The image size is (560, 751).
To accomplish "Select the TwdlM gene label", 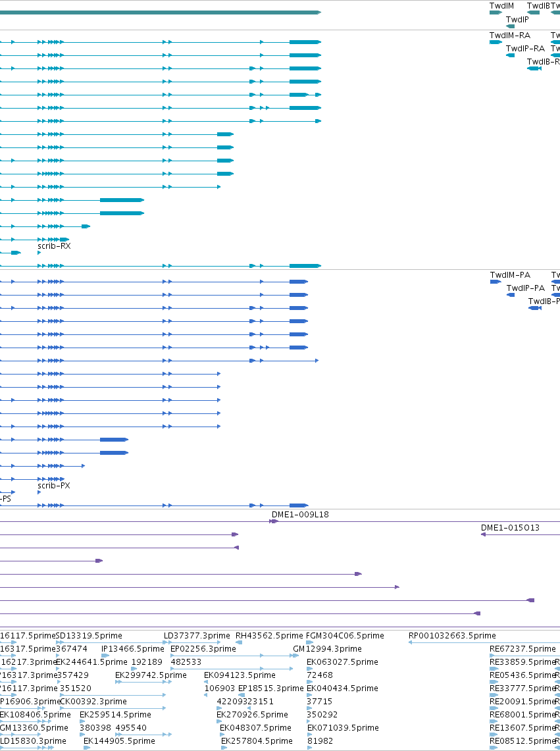I will point(501,6).
